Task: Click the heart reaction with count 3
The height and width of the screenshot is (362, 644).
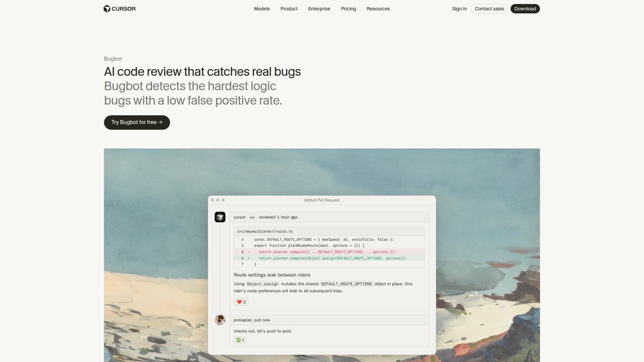Action: click(241, 302)
